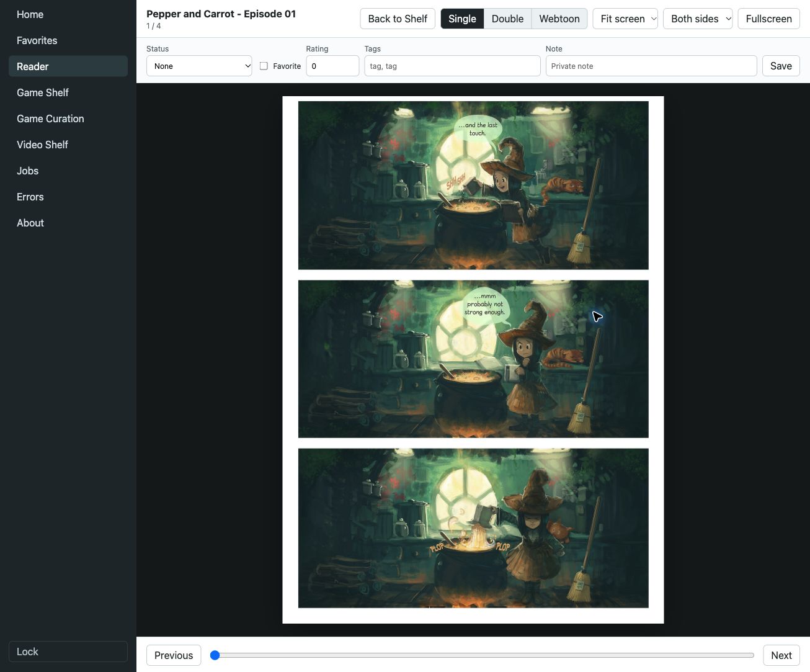Open the Status dropdown showing None

199,66
